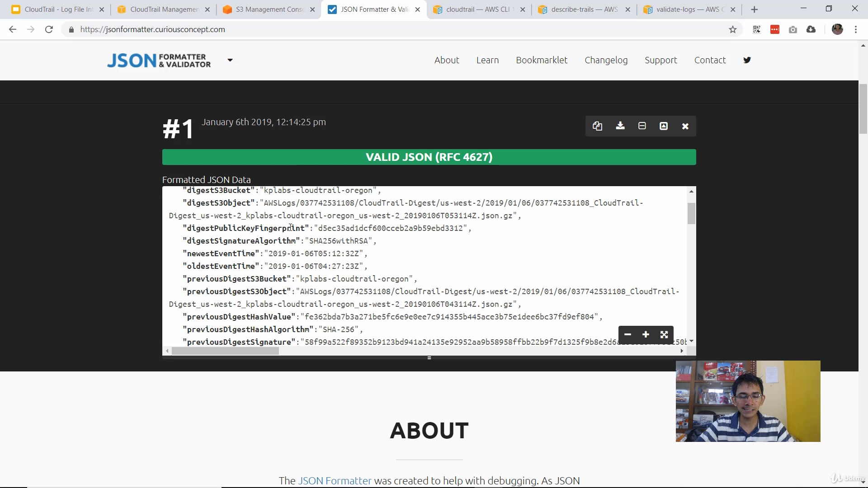The width and height of the screenshot is (868, 488).
Task: Switch to CloudTrail - Log File tab
Action: pos(58,9)
